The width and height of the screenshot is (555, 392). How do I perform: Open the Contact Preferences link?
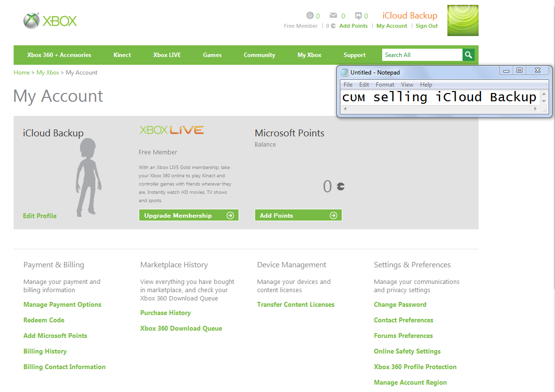coord(404,320)
